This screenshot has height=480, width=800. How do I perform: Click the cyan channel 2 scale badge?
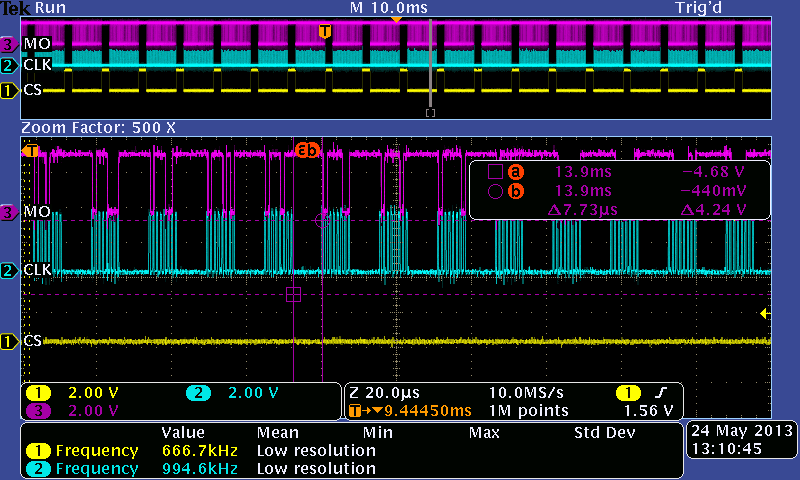point(198,393)
